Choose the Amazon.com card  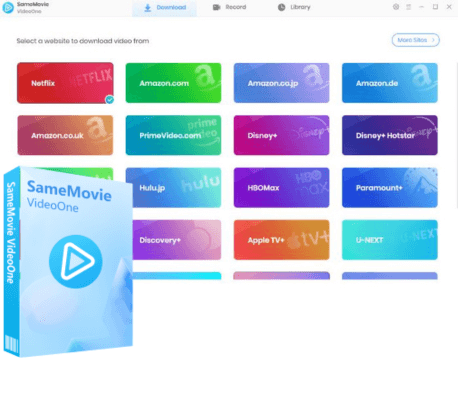tap(173, 83)
